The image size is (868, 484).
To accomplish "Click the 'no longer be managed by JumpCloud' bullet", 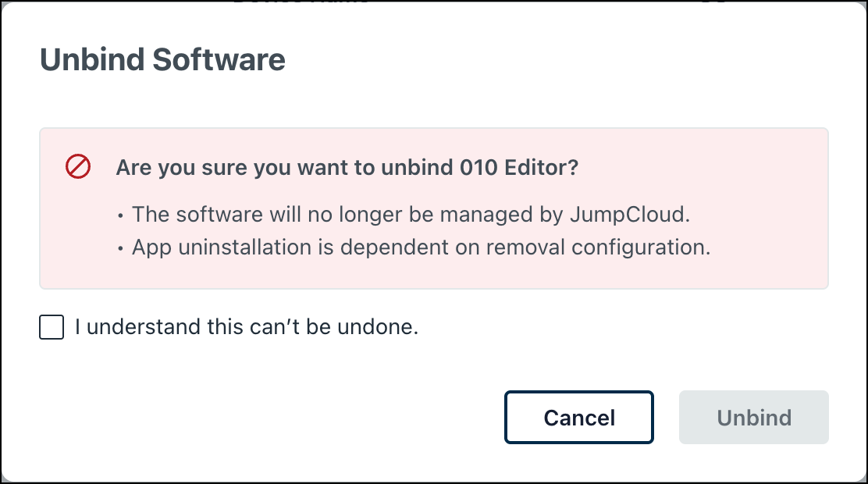I will pos(411,215).
